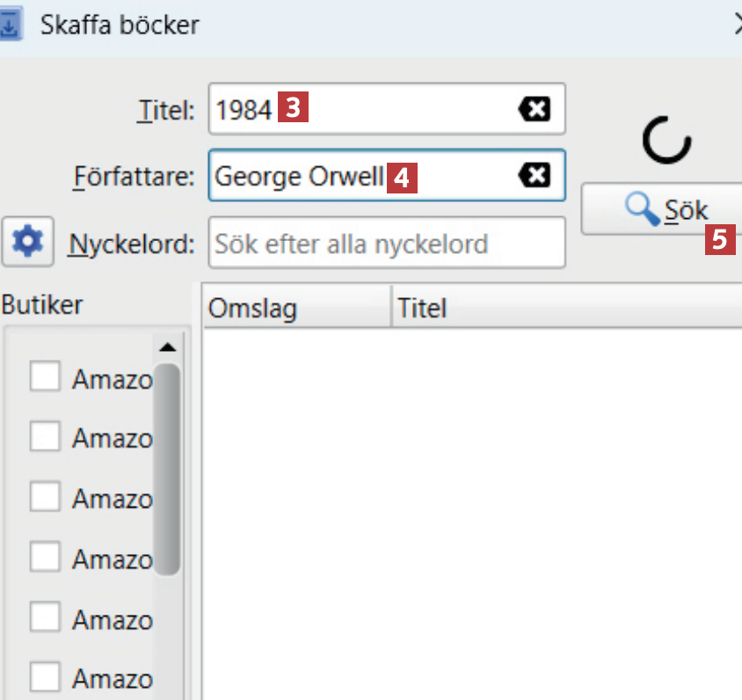Tick the first Amazon store checkbox
742x700 pixels.
point(45,377)
